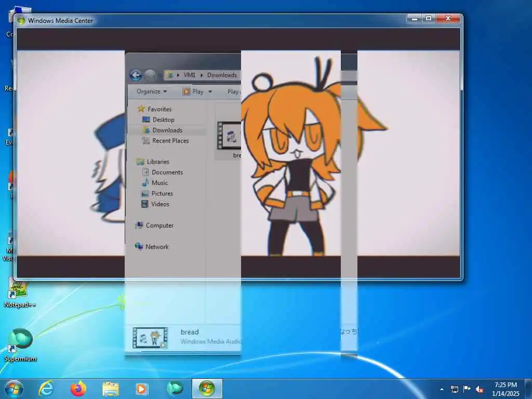Click the Play toolbar button
532x399 pixels.
(x=193, y=91)
